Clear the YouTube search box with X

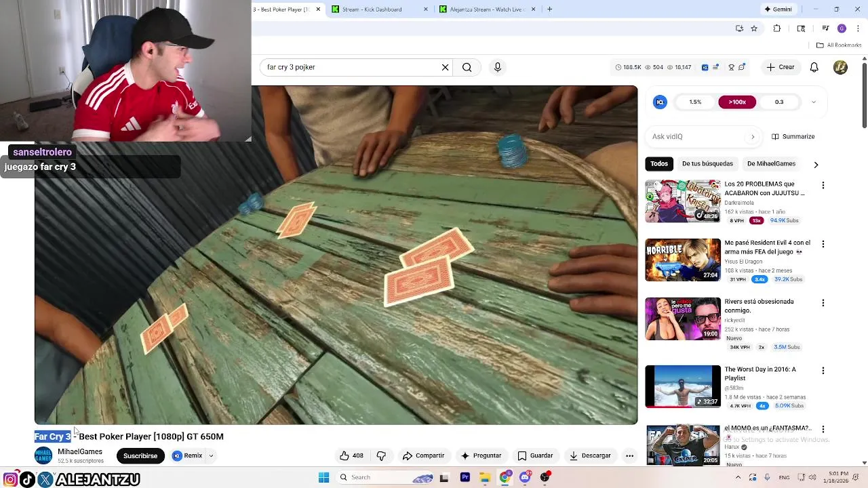coord(445,67)
